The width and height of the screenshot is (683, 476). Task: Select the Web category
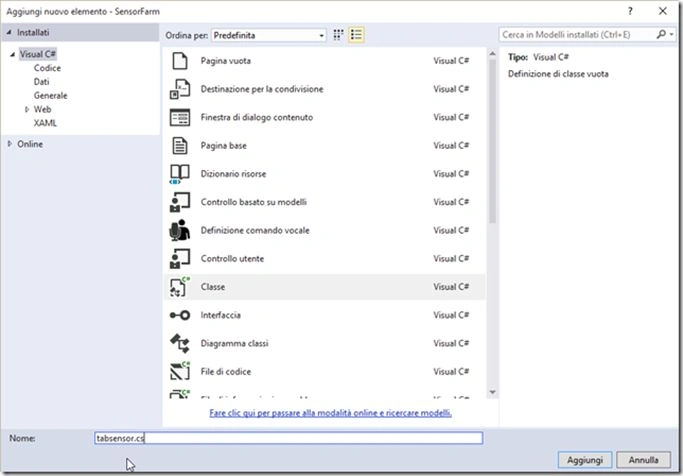[x=42, y=109]
